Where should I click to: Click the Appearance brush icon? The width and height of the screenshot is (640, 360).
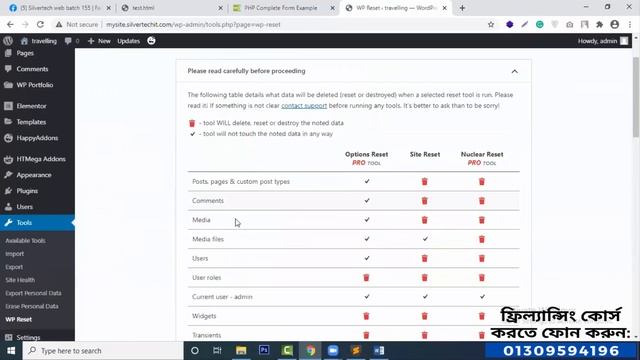point(8,175)
